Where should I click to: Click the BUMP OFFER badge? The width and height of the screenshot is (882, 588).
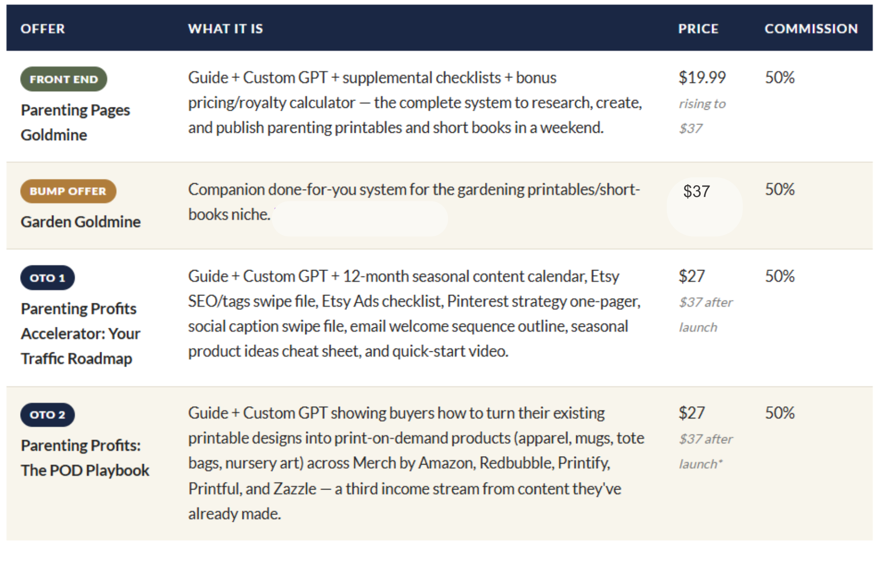click(x=68, y=191)
